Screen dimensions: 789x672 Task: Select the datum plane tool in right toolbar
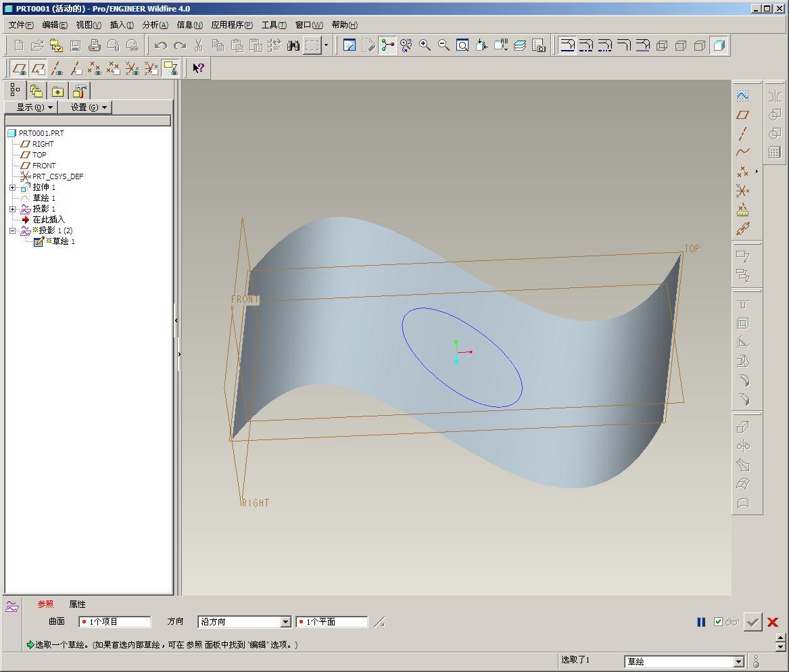(742, 115)
